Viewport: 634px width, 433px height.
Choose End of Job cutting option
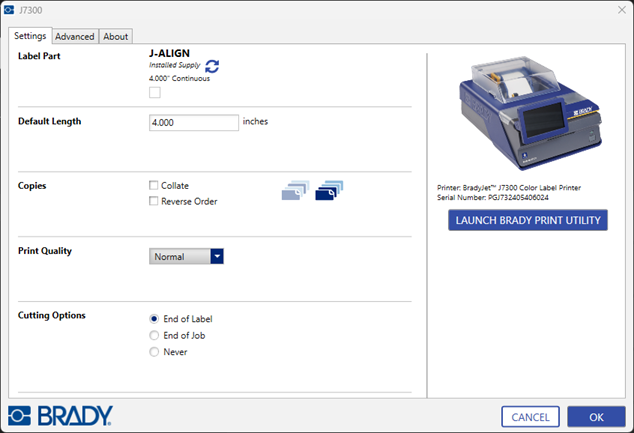click(x=154, y=336)
